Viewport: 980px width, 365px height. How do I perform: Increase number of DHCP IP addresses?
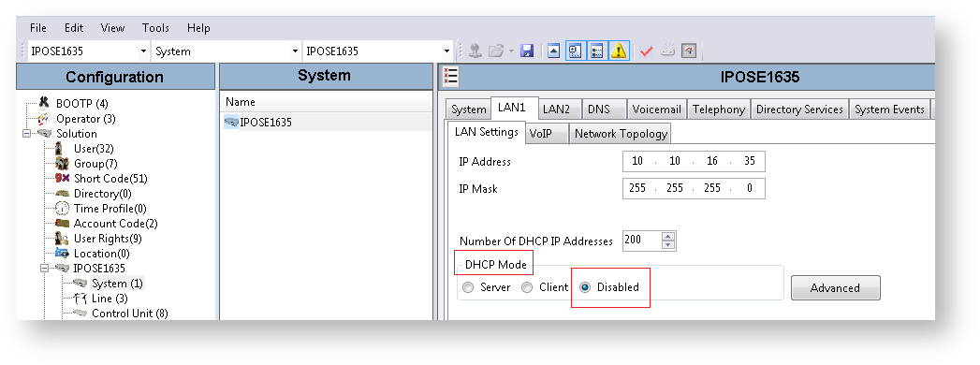668,236
